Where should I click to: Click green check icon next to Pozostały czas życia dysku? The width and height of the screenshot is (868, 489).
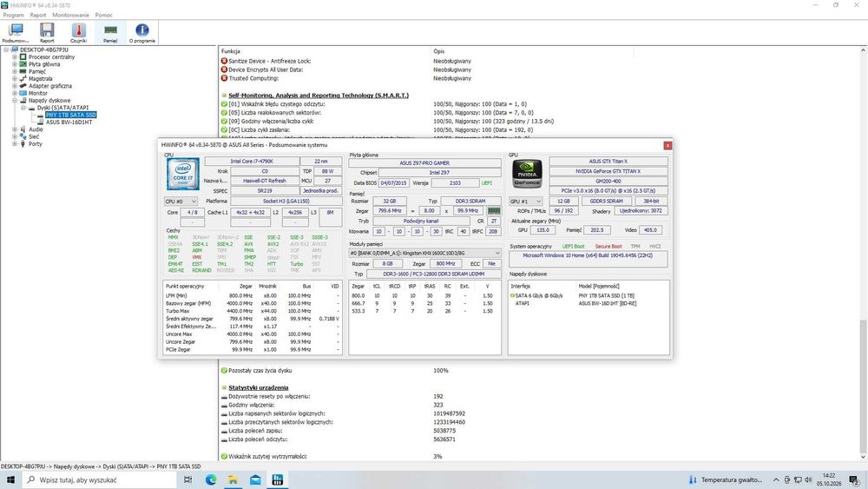pos(224,371)
